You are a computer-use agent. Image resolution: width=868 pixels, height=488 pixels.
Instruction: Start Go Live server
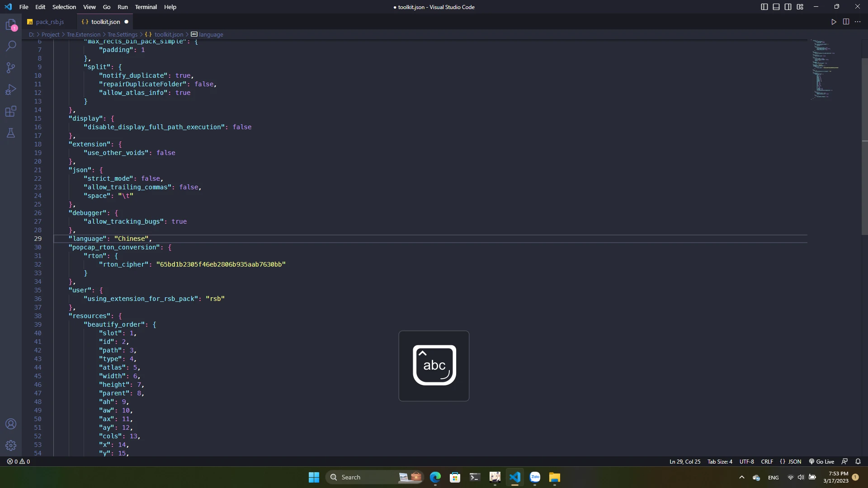[821, 461]
